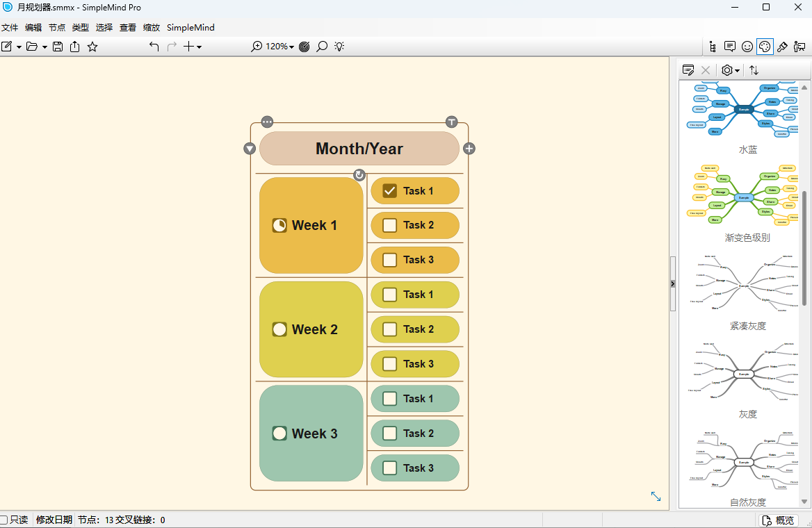Open the 节点 menu
This screenshot has height=528, width=812.
pyautogui.click(x=57, y=28)
